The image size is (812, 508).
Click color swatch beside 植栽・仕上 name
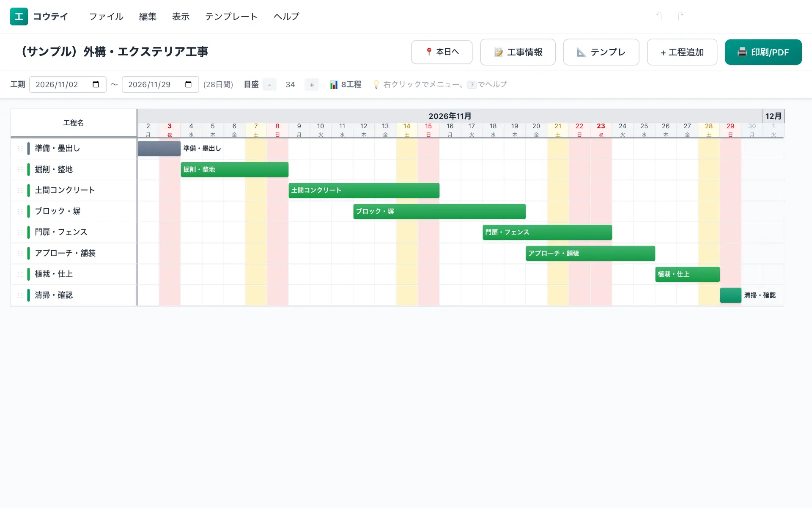28,274
